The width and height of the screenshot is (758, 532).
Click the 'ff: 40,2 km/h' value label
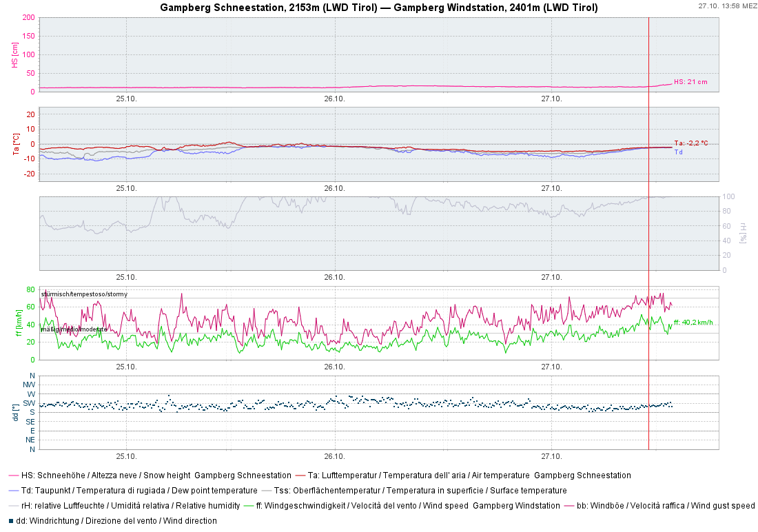[693, 322]
